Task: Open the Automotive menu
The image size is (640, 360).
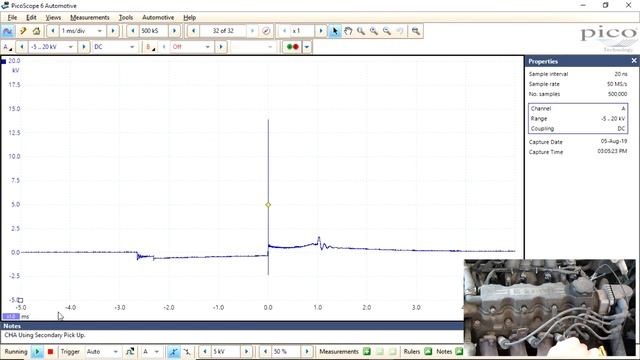Action: pyautogui.click(x=158, y=18)
